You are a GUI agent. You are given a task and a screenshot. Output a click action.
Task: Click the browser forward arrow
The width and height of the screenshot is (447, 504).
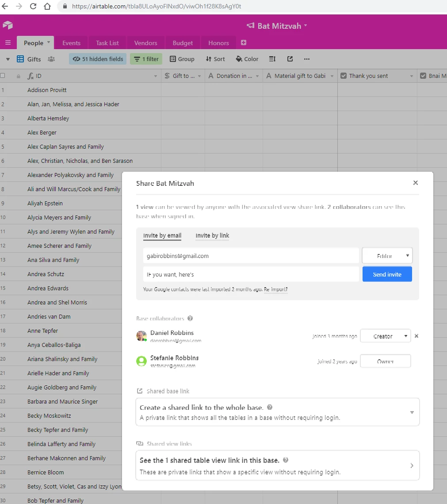pyautogui.click(x=19, y=6)
